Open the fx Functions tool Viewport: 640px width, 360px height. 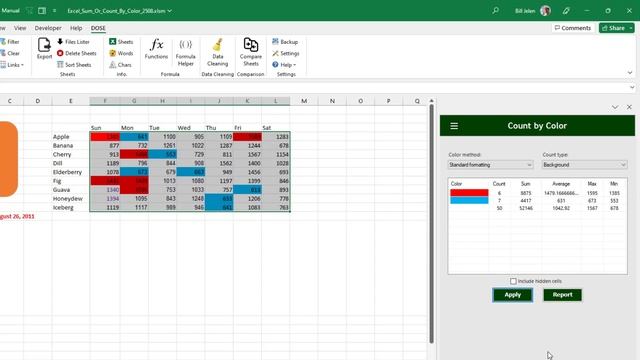click(x=156, y=49)
